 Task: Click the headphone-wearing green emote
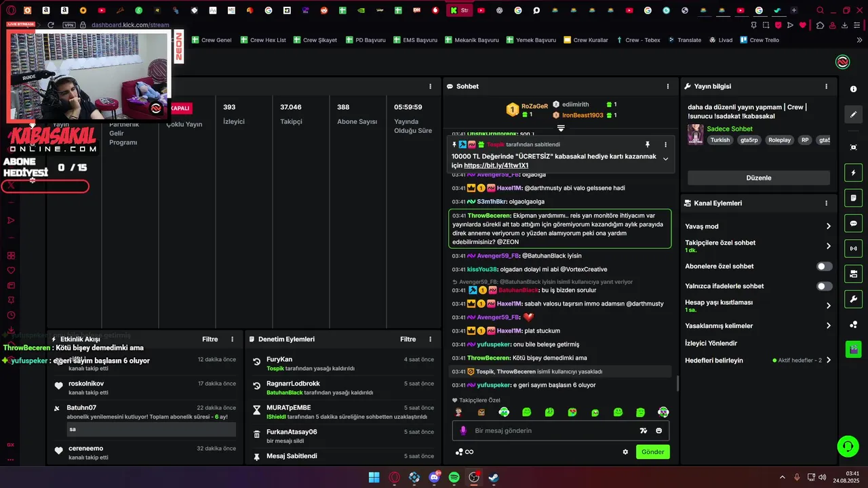pos(504,412)
